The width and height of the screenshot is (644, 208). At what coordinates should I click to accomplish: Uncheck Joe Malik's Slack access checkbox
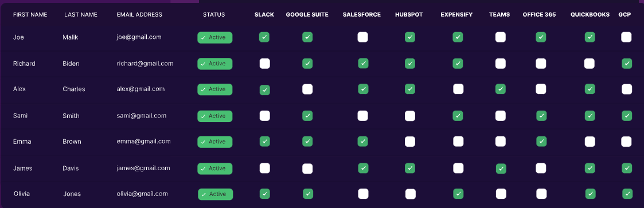coord(264,37)
